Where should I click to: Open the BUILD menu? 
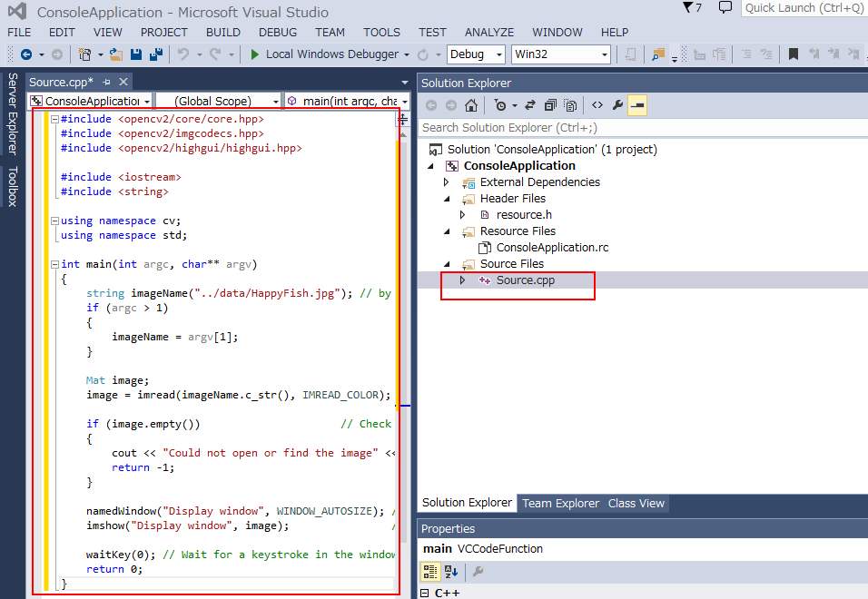[x=223, y=32]
